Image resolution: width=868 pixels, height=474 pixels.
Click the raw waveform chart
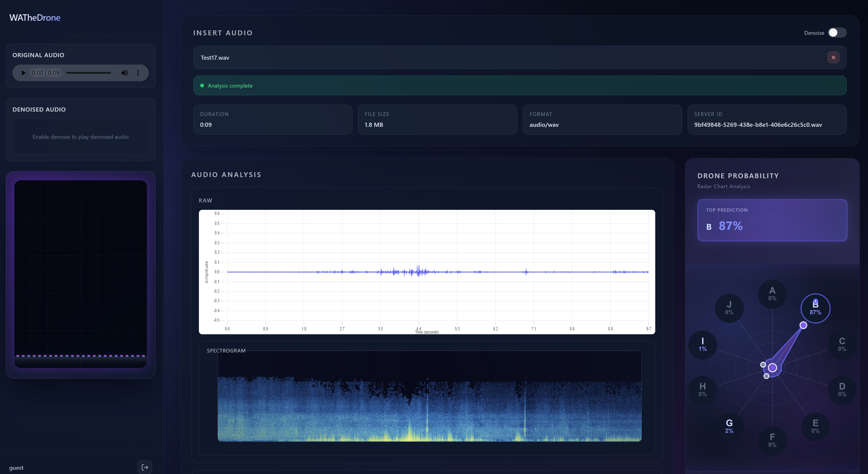pyautogui.click(x=427, y=272)
